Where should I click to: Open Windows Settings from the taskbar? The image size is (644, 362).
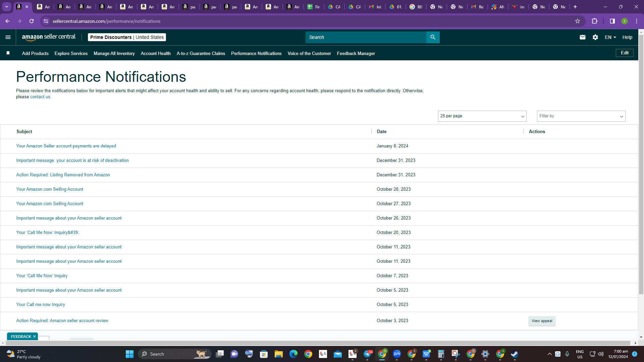point(485,354)
